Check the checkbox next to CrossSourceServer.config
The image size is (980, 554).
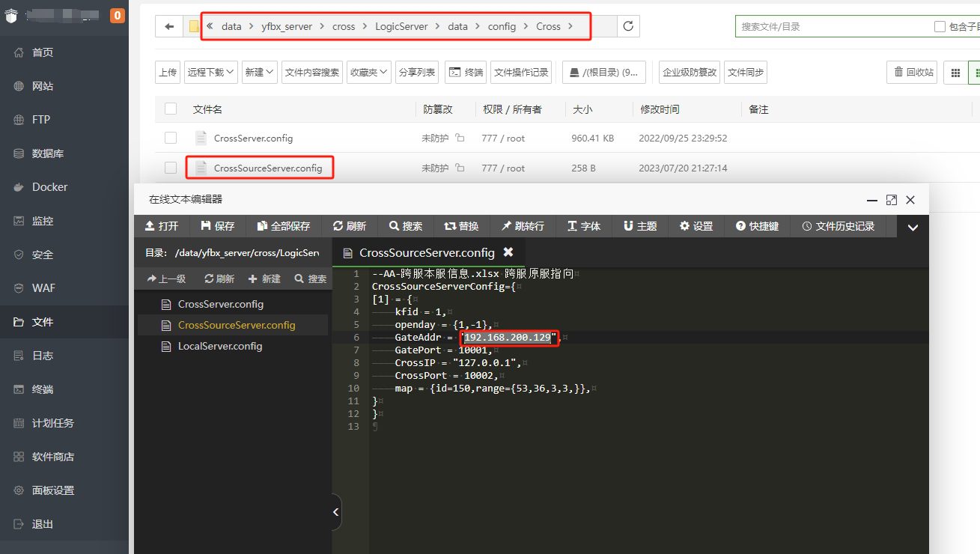(x=170, y=168)
